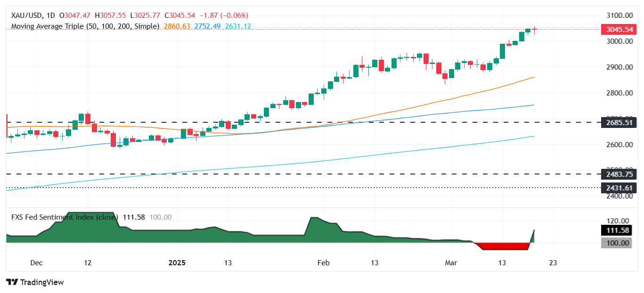644x293 pixels.
Task: Open the Moving Average Triple indicator legend
Action: (84, 26)
